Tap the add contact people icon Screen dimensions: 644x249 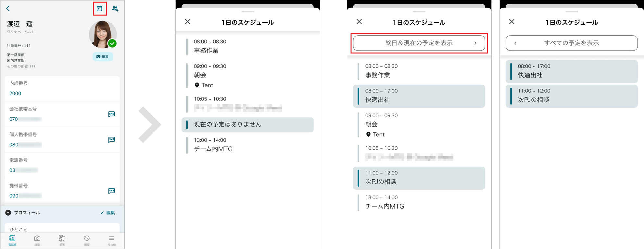tap(115, 8)
